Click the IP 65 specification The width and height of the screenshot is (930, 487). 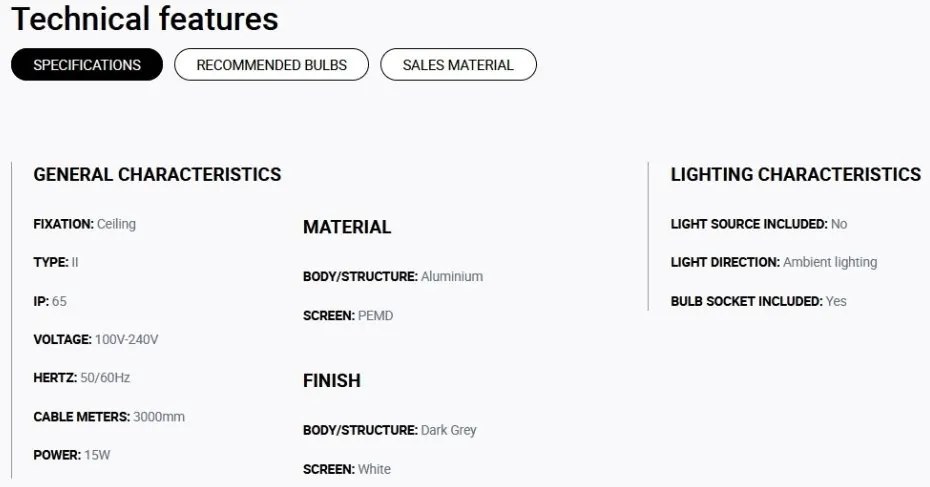[x=50, y=301]
